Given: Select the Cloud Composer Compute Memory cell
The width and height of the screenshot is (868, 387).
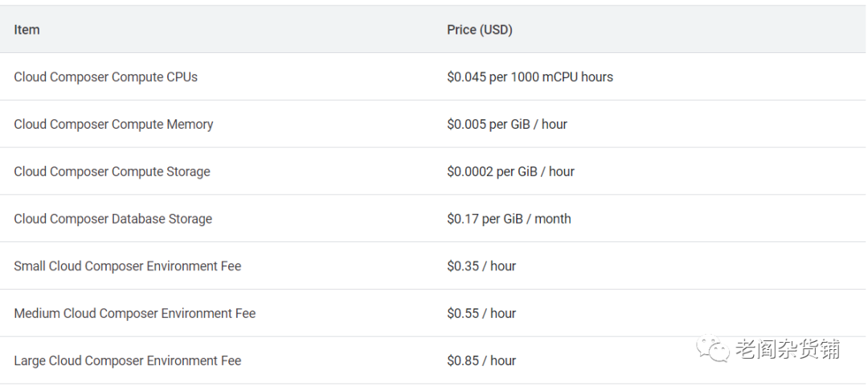Looking at the screenshot, I should (113, 125).
